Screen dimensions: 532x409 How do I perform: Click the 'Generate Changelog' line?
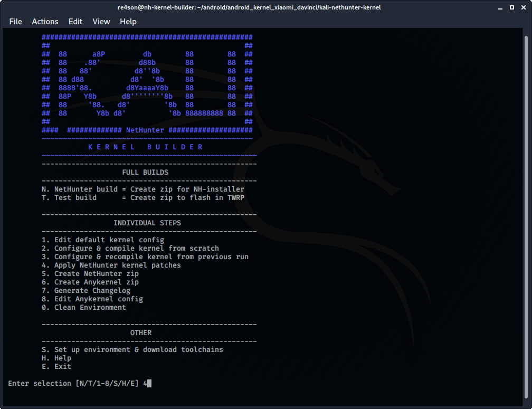click(85, 291)
